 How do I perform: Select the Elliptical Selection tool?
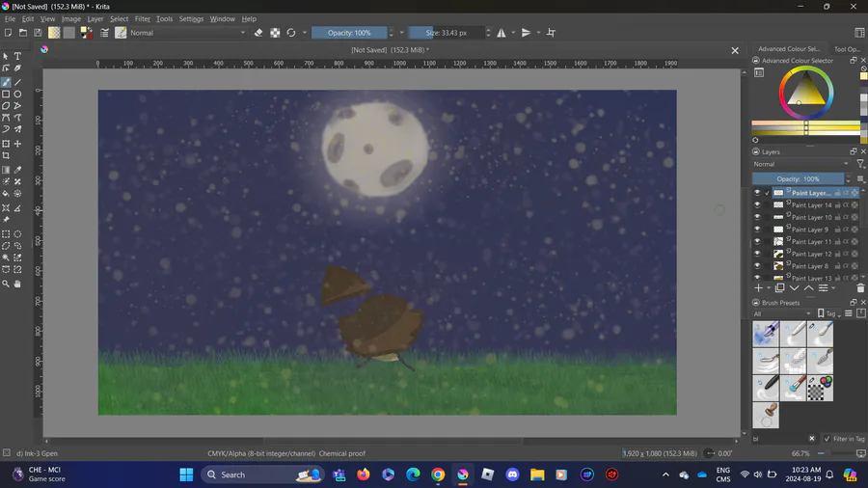point(17,234)
